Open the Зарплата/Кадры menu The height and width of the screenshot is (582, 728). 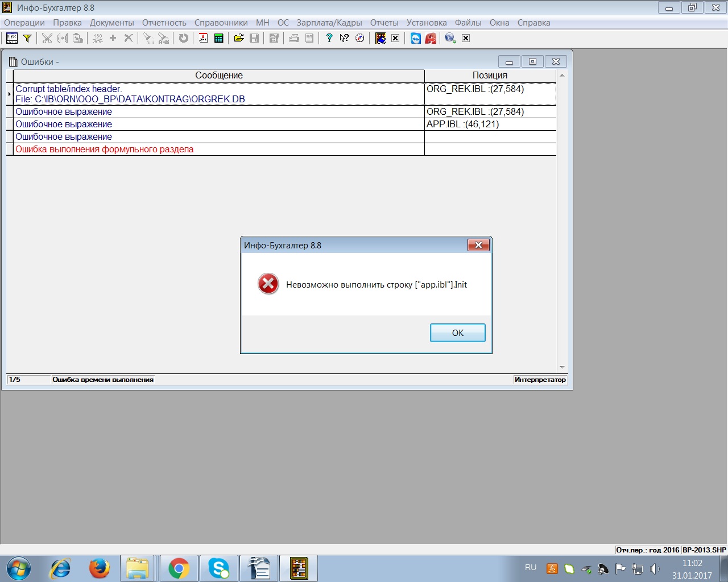(329, 23)
